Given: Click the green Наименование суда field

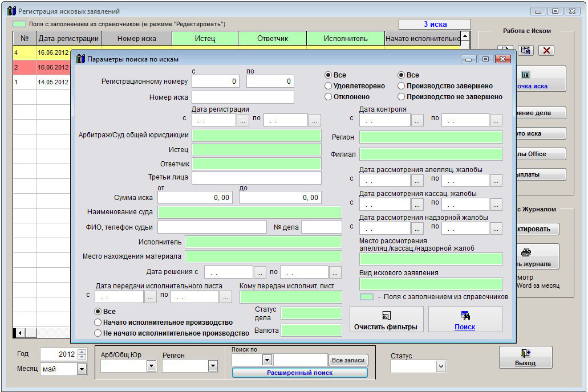Looking at the screenshot, I should click(x=249, y=213).
